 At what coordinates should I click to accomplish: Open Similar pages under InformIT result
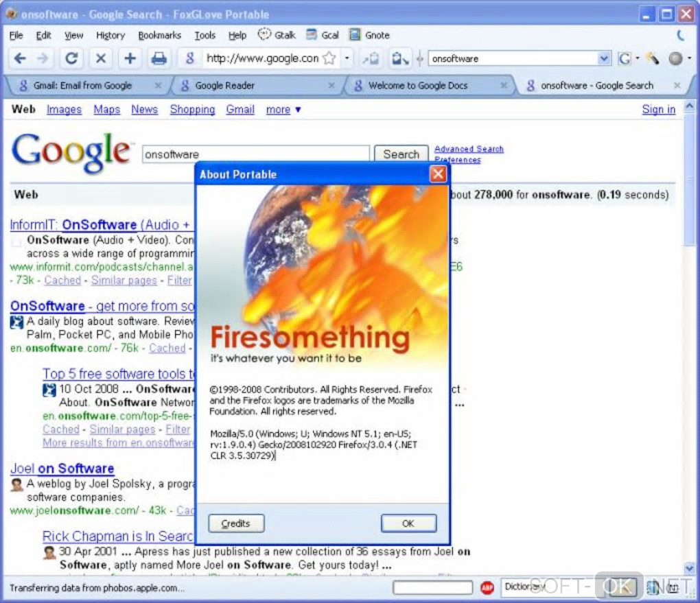(124, 281)
